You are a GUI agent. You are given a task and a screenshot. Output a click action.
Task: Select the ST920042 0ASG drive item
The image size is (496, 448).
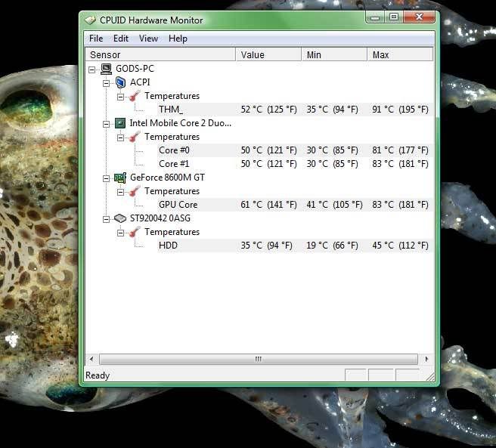coord(160,218)
